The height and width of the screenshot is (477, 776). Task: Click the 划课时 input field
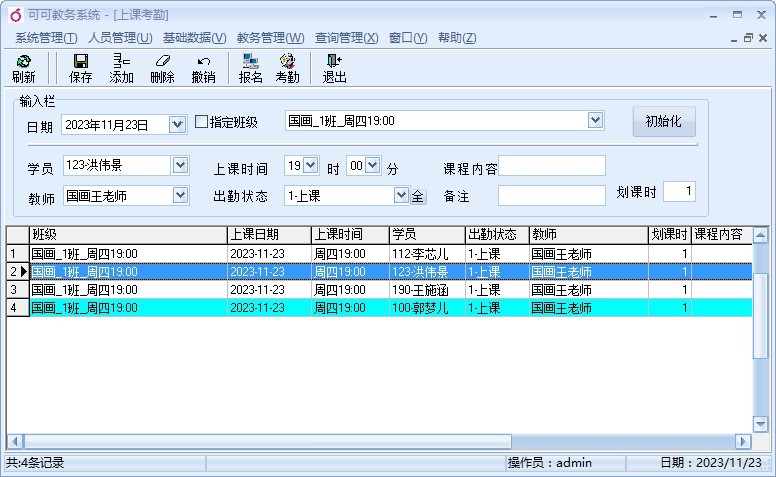(x=679, y=191)
